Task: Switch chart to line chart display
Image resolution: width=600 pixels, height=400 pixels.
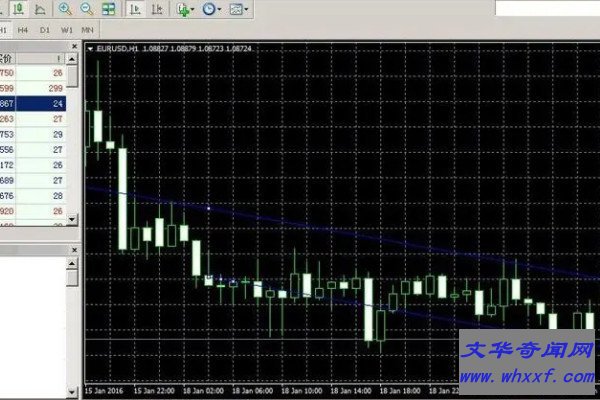Action: coord(39,9)
